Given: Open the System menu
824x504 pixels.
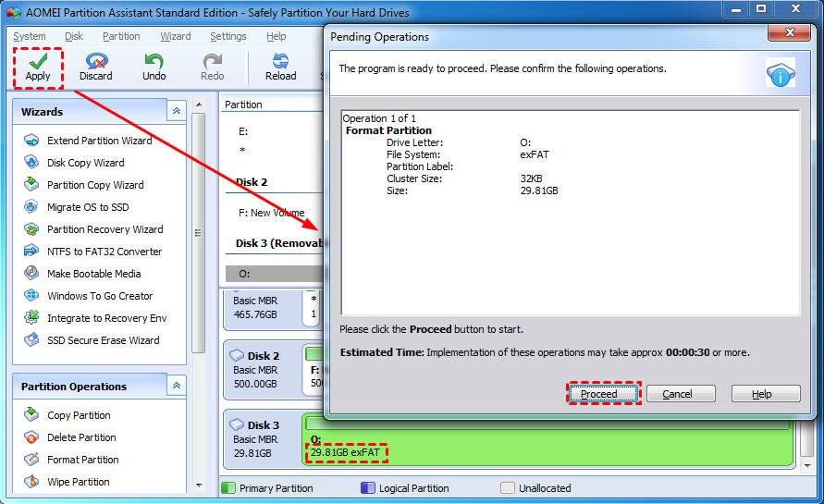Looking at the screenshot, I should (x=30, y=36).
